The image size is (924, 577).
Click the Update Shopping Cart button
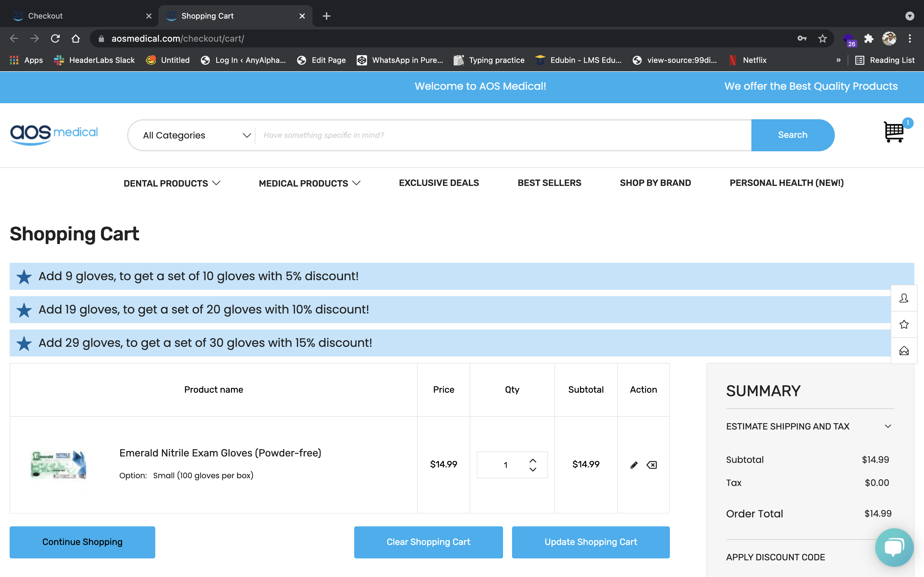click(590, 542)
